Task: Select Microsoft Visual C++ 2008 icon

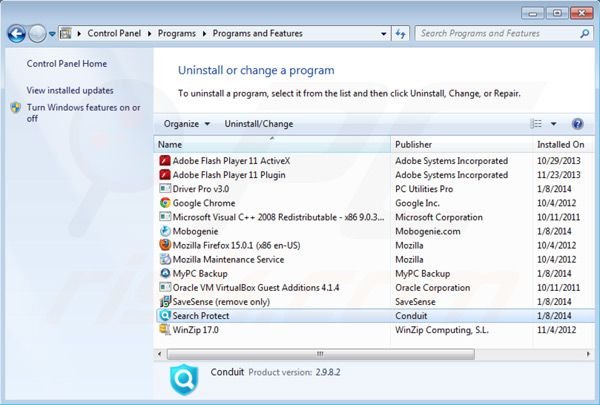Action: (x=165, y=217)
